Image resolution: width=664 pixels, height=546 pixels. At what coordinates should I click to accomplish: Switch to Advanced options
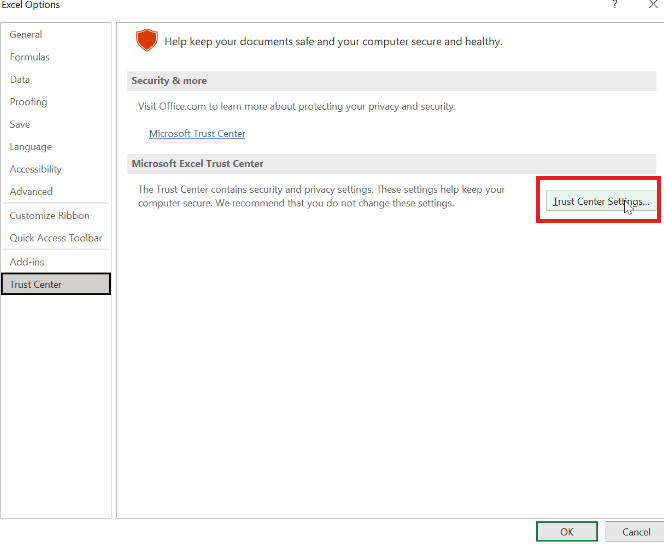[x=31, y=191]
